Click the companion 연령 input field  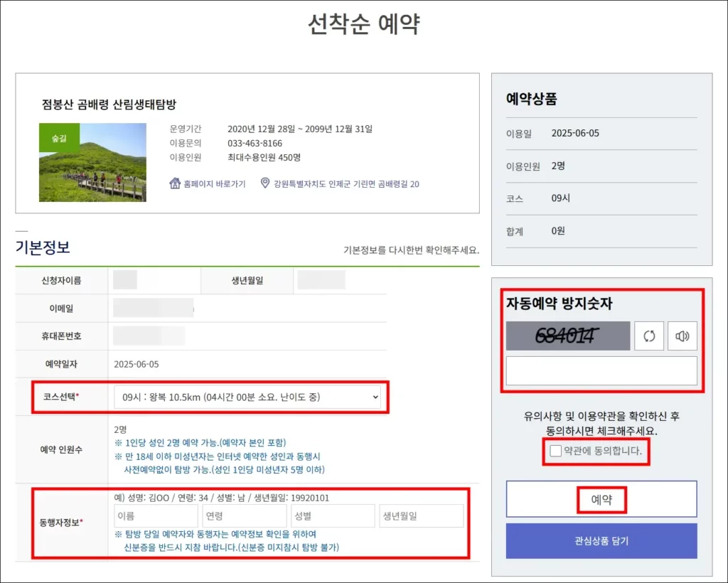245,515
